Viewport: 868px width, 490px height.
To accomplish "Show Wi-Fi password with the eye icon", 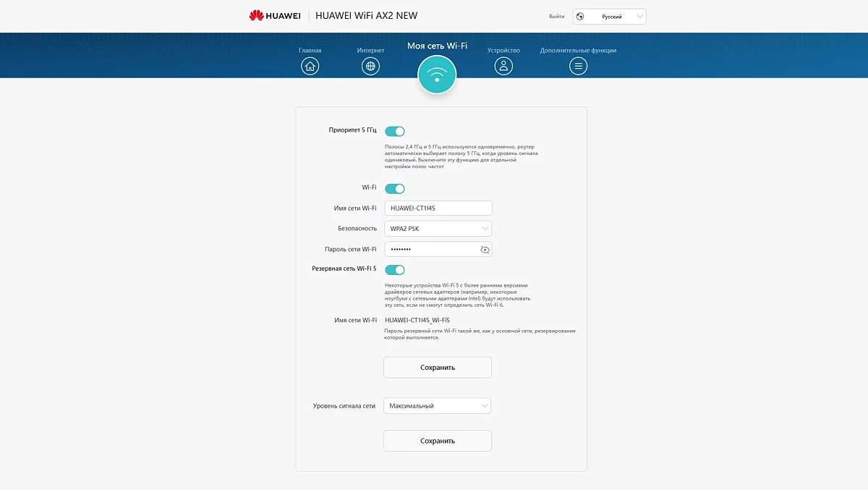I will pos(485,250).
